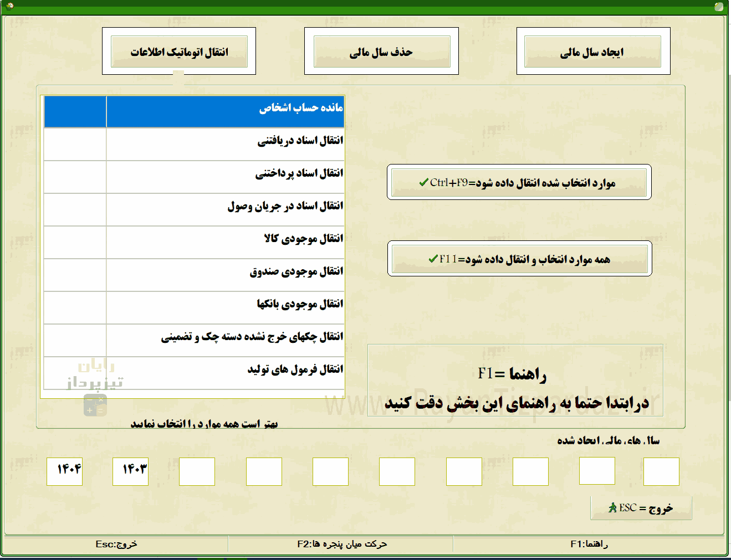Click green checkmark icon on F11 button
The height and width of the screenshot is (560, 731).
pyautogui.click(x=433, y=259)
